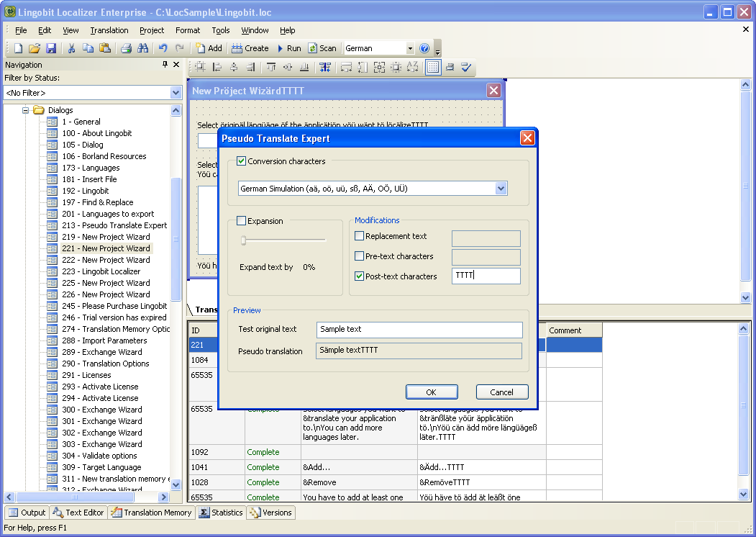
Task: Switch to the Statistics tab
Action: [221, 513]
